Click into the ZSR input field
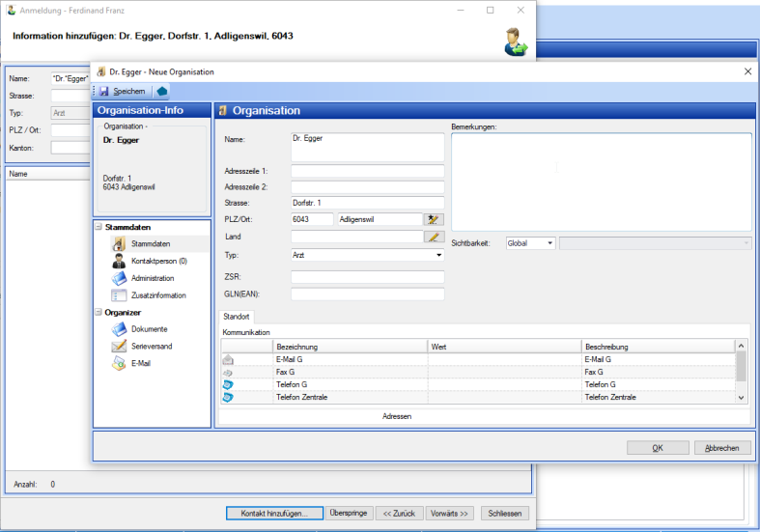The width and height of the screenshot is (760, 532). tap(367, 277)
